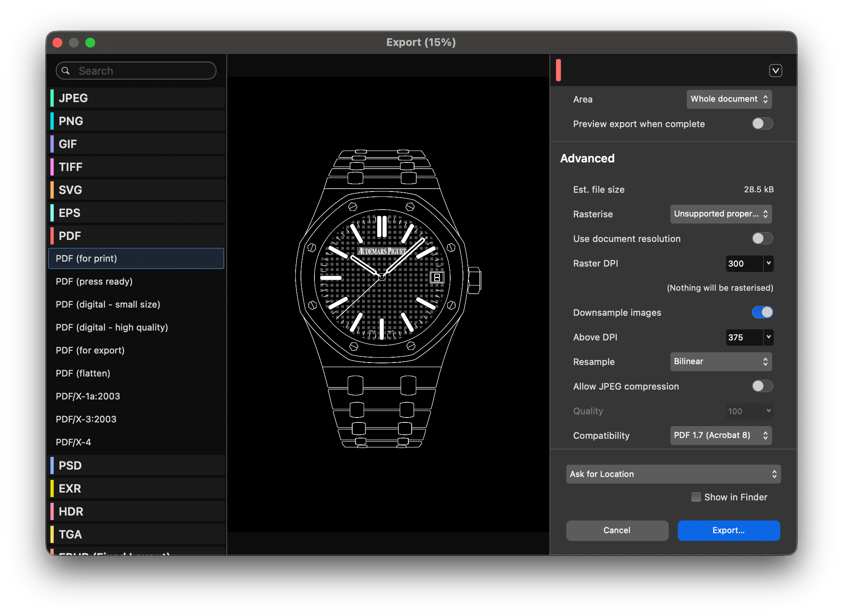This screenshot has width=843, height=616.
Task: Choose PDF (digital - small size) preset
Action: 136,304
